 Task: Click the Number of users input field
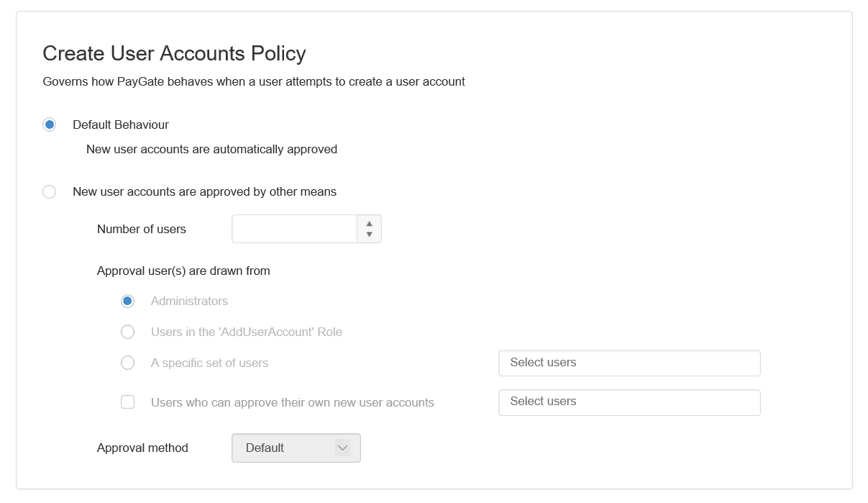294,230
